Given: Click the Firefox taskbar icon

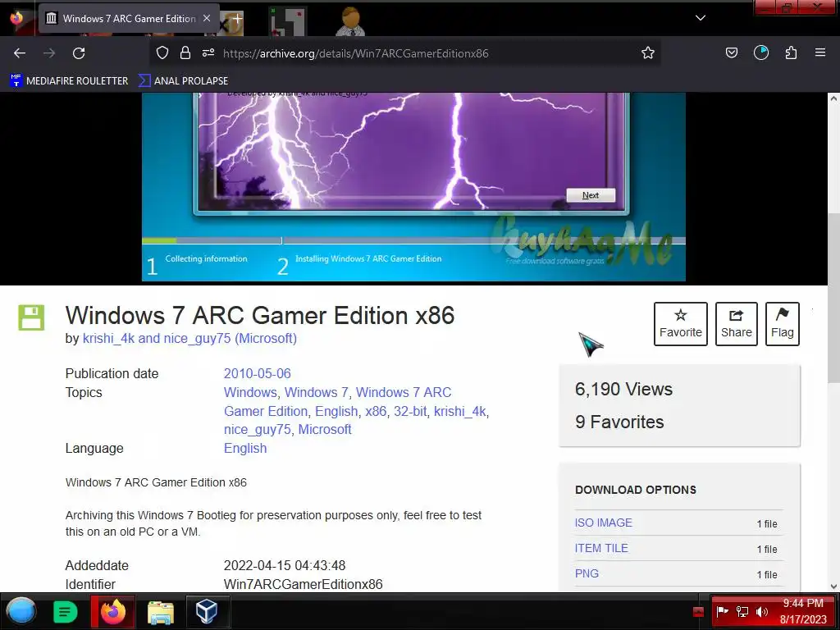Looking at the screenshot, I should tap(112, 611).
